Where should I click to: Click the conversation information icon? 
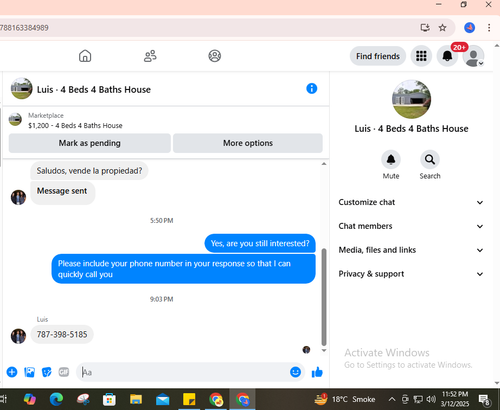(x=312, y=89)
